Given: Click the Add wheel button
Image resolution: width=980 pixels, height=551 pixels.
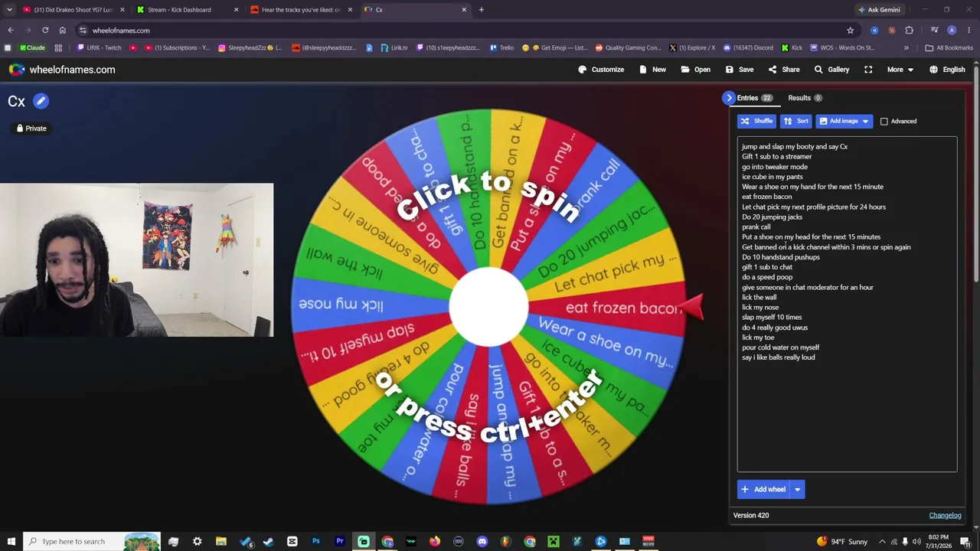Looking at the screenshot, I should point(763,489).
